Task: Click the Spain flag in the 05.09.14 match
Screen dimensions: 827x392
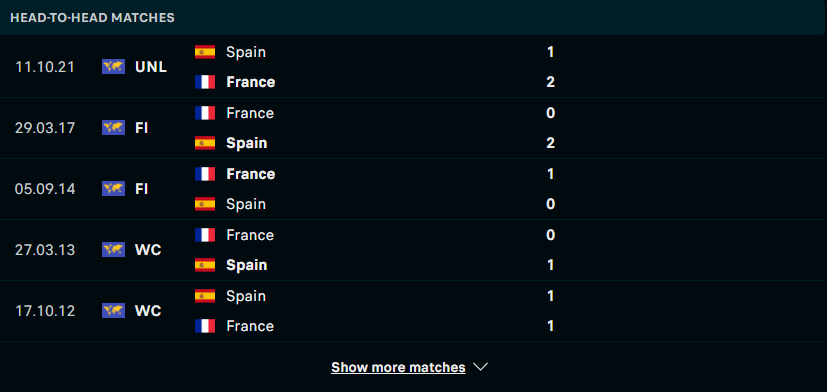Action: pos(205,204)
